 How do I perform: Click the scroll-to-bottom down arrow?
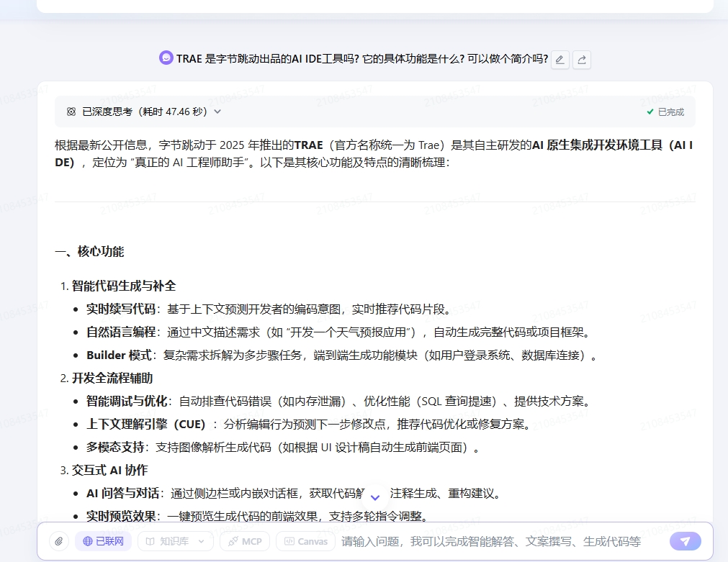click(x=376, y=497)
